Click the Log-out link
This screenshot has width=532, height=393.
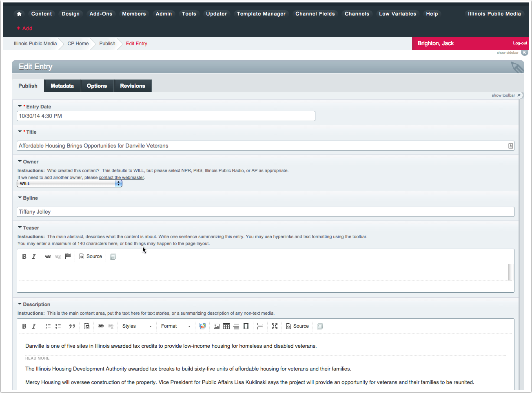coord(520,43)
